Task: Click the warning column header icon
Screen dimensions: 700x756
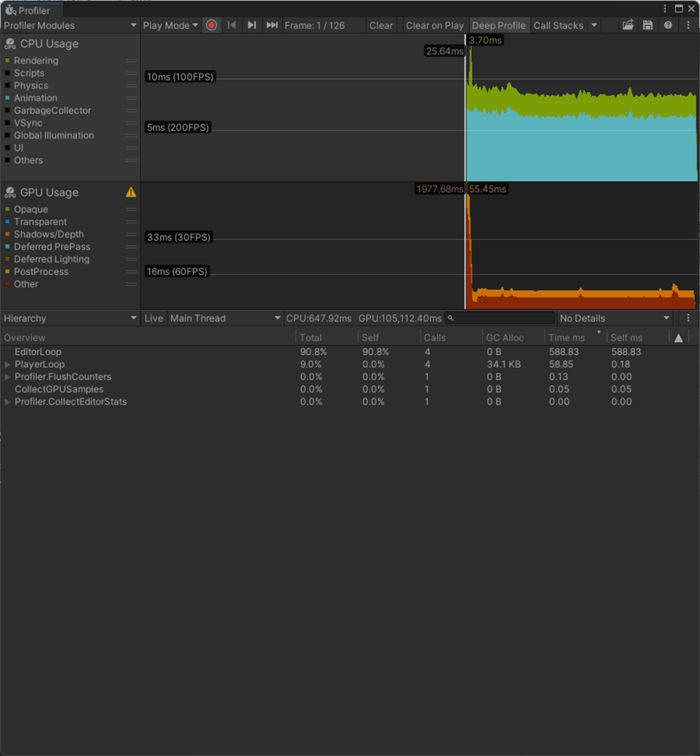Action: pos(678,337)
